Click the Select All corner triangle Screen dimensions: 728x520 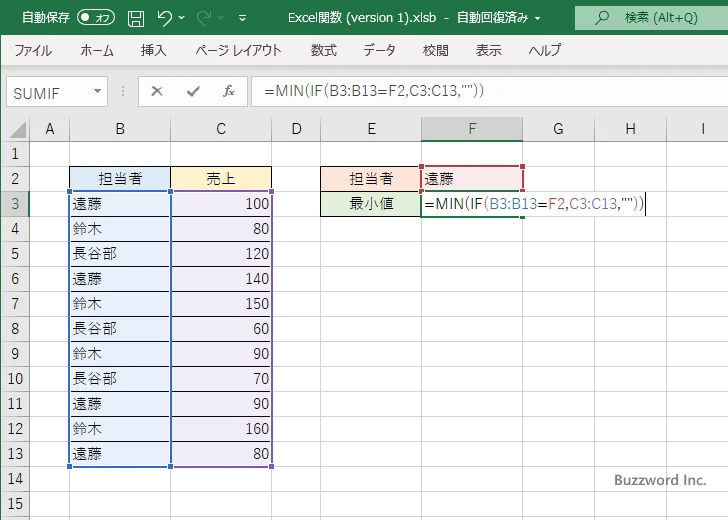click(18, 130)
